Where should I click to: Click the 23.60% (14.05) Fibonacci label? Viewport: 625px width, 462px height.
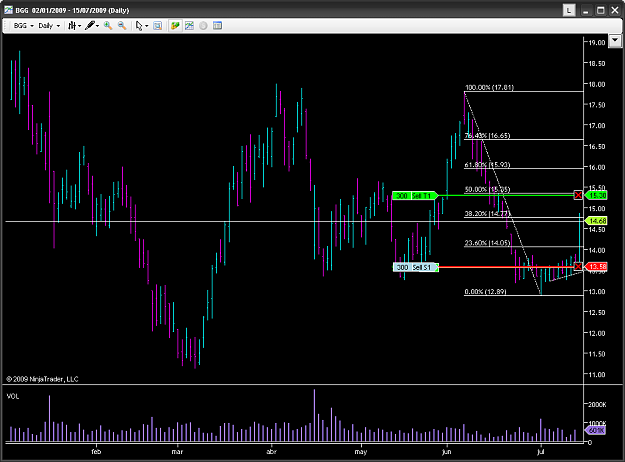tap(487, 243)
